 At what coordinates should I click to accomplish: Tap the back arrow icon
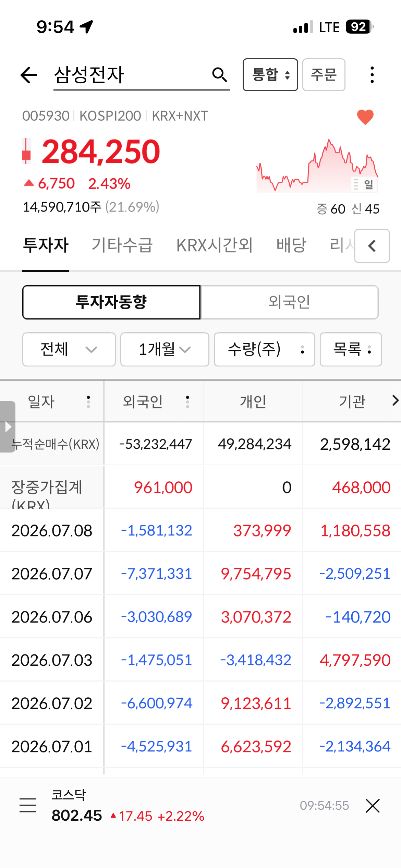29,75
